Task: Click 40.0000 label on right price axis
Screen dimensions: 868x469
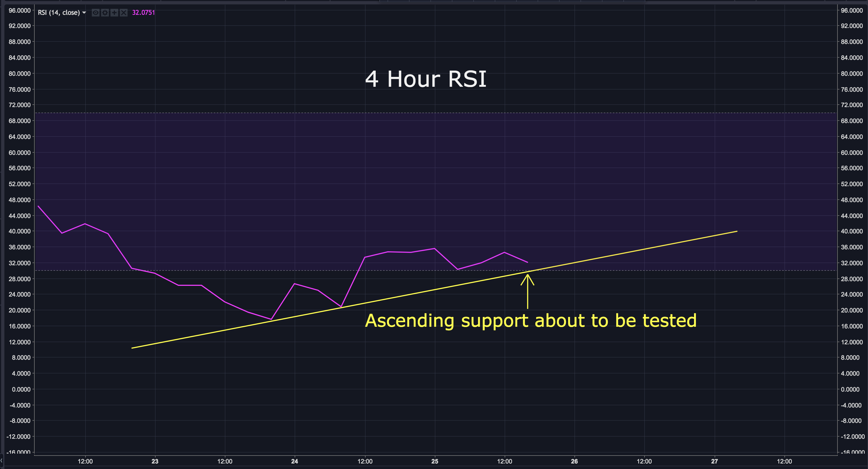Action: [x=852, y=231]
